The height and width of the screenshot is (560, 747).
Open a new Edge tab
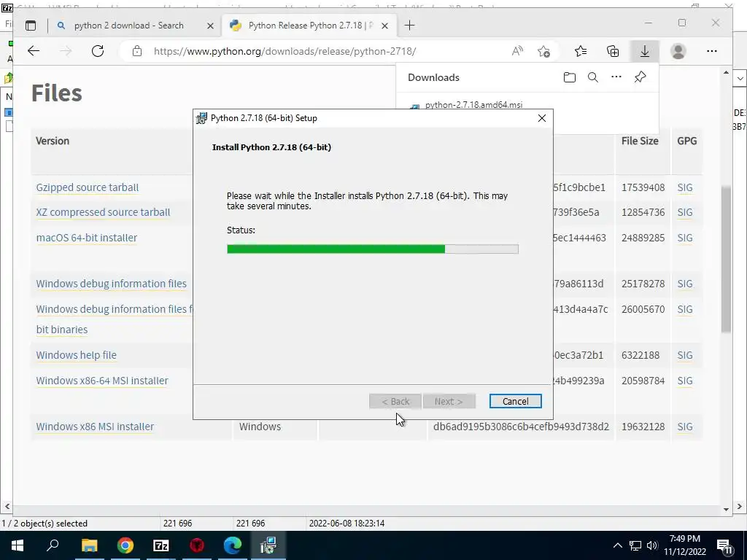pyautogui.click(x=409, y=26)
